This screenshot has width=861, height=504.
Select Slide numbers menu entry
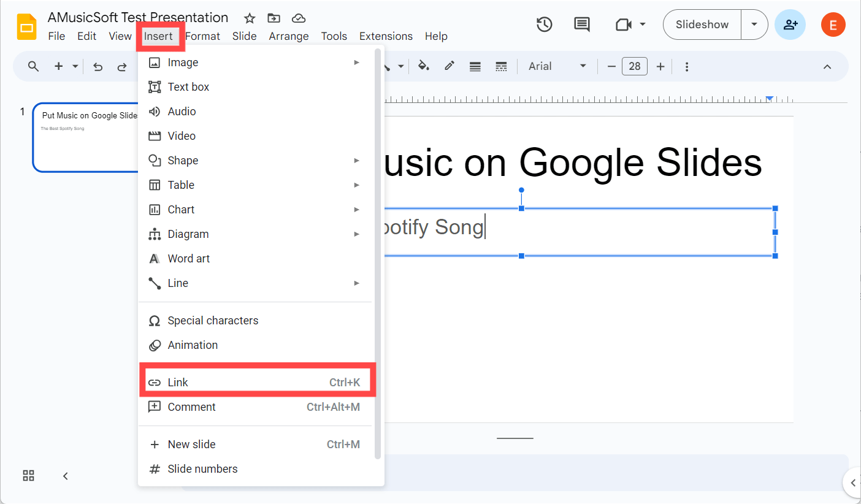click(255, 469)
